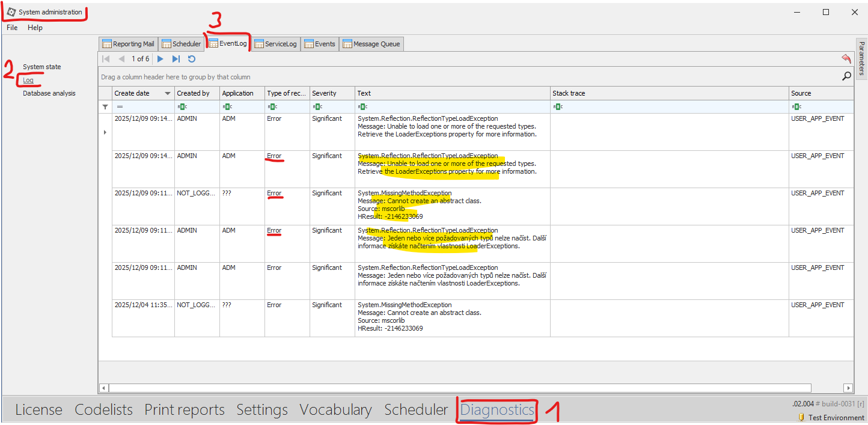This screenshot has width=868, height=425.
Task: Open the Vocabulary section in bottom bar
Action: [335, 410]
